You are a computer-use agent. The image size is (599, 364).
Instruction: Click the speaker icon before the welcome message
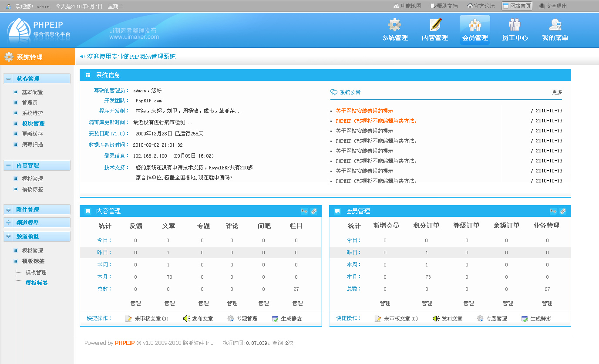pyautogui.click(x=82, y=56)
